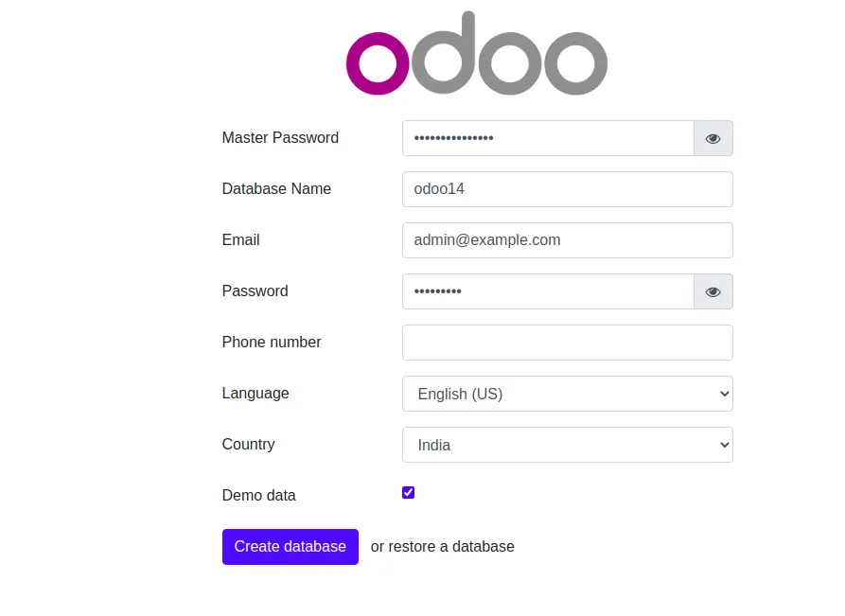The image size is (845, 616).
Task: Click the Create database button
Action: 290,547
